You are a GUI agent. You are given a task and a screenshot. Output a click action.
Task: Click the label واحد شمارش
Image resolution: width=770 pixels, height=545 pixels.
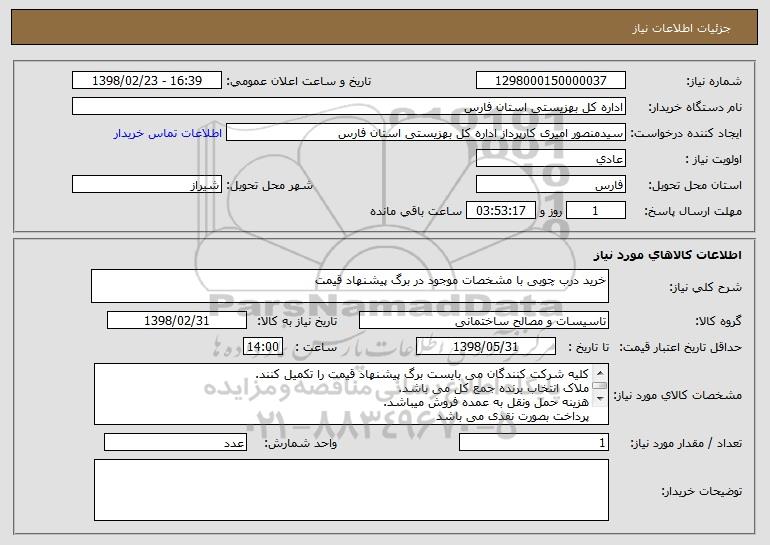pos(301,443)
